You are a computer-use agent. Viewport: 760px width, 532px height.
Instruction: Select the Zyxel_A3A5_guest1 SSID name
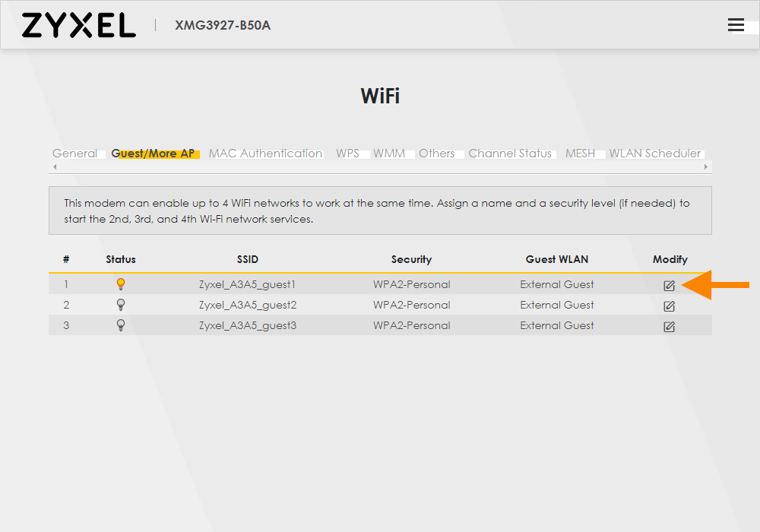point(247,284)
